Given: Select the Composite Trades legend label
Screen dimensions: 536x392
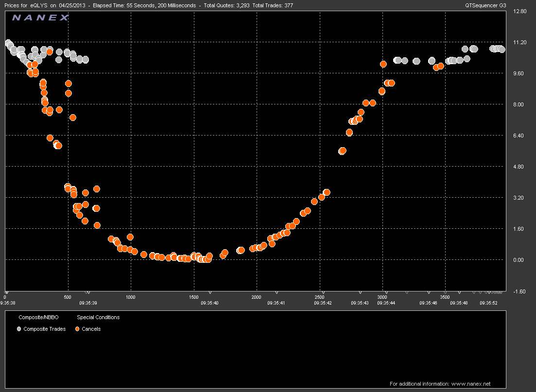Looking at the screenshot, I should pos(44,329).
